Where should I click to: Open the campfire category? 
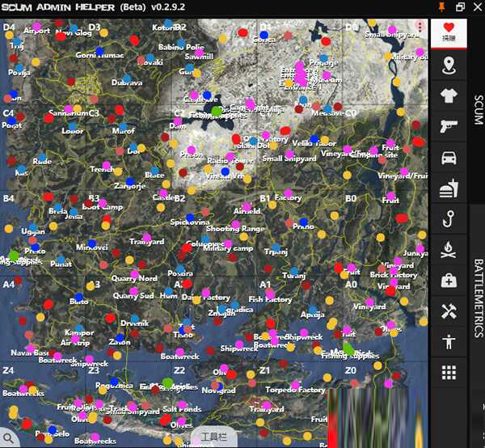point(448,250)
